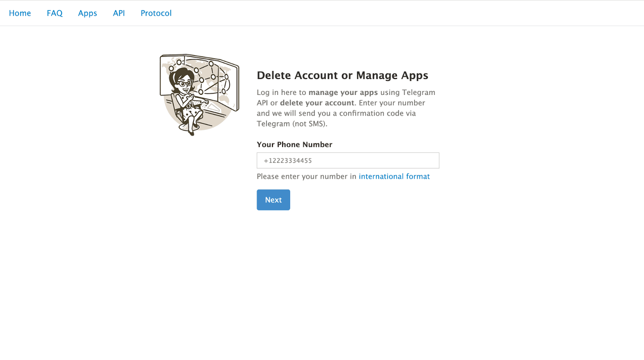Viewport: 644px width, 360px height.
Task: Click the woman at map illustration
Action: point(200,95)
